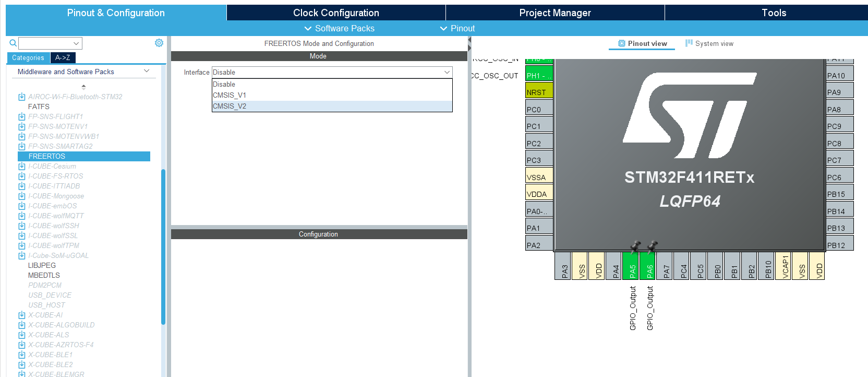868x377 pixels.
Task: Click the category list vertical scrollbar
Action: (163, 246)
